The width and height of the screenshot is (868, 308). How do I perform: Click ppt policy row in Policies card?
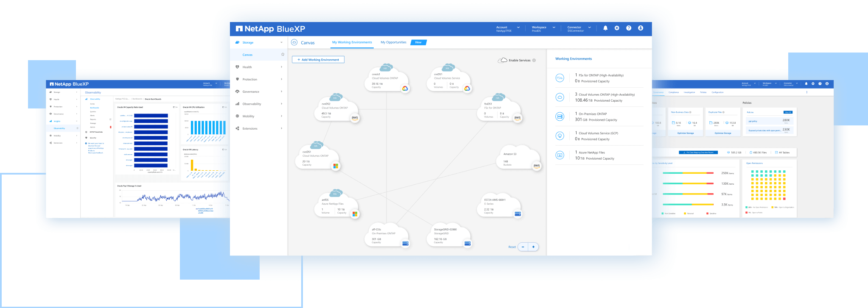[x=769, y=121]
